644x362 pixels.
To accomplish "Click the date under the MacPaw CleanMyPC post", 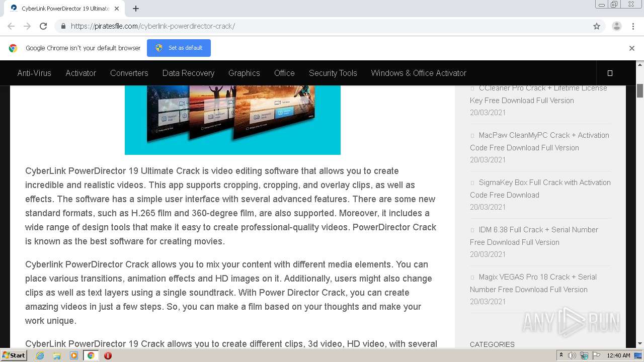I will pos(488,160).
